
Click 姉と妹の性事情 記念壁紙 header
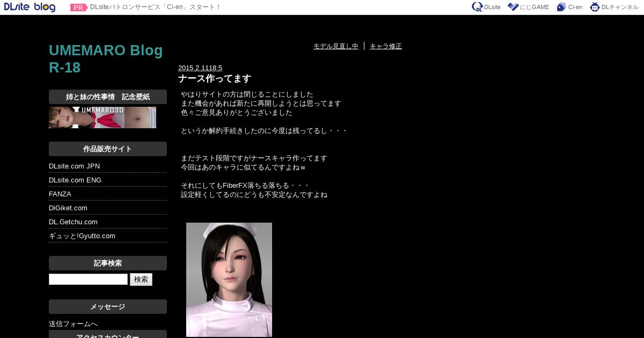coord(108,97)
